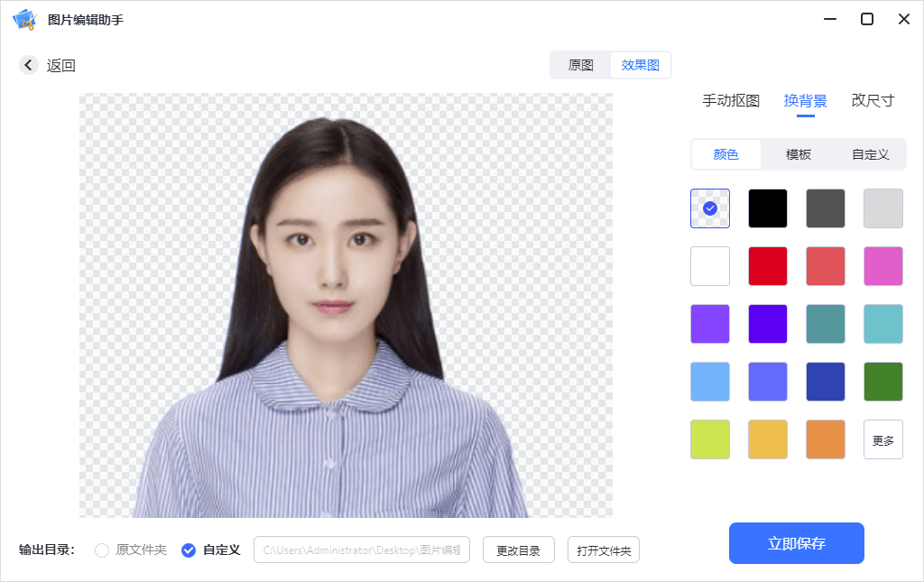Switch to the 效果图 view
The width and height of the screenshot is (924, 582).
click(641, 65)
